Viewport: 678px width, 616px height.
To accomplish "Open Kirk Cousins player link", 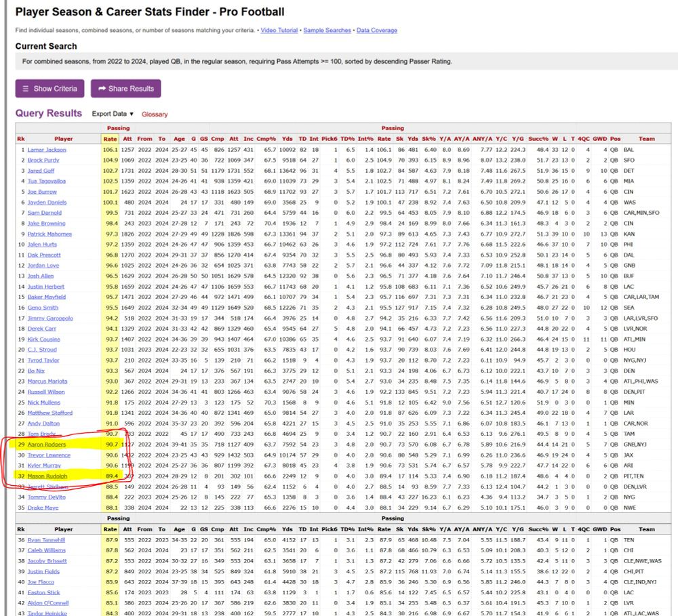I will click(x=43, y=340).
